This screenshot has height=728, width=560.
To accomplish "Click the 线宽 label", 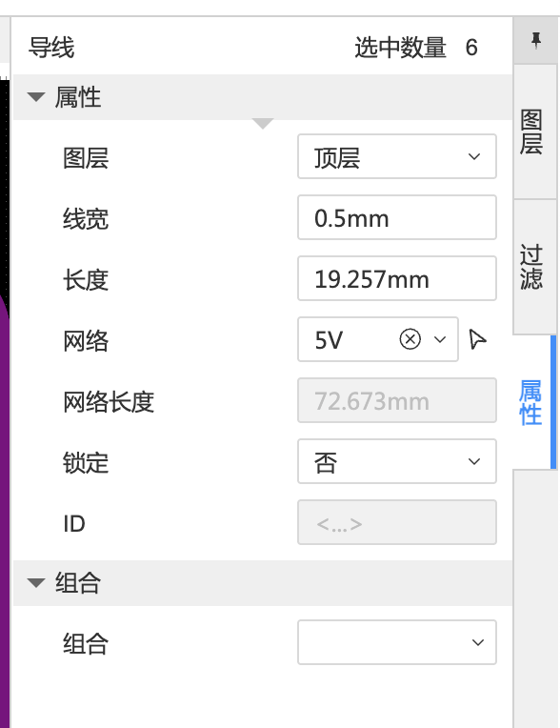I will 86,218.
